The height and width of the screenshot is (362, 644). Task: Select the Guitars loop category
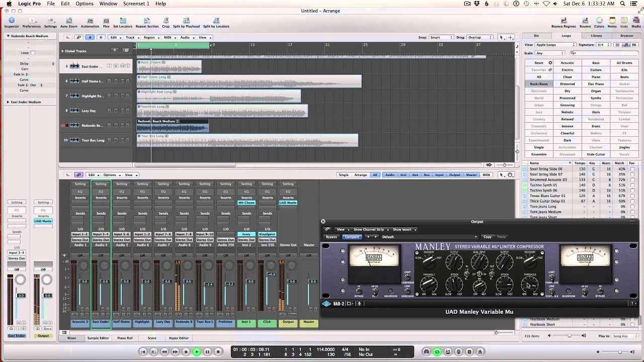(596, 70)
